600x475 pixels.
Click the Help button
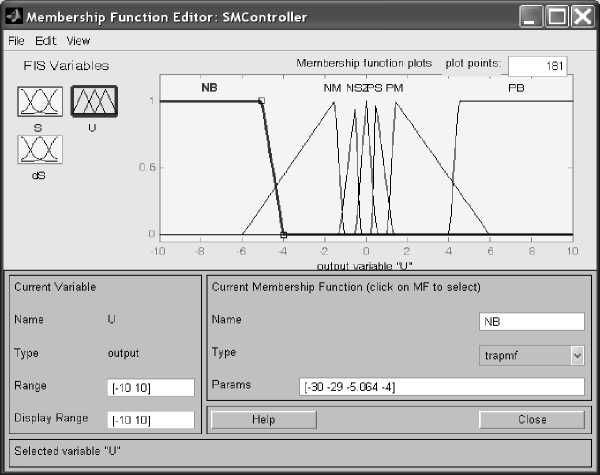tap(264, 419)
